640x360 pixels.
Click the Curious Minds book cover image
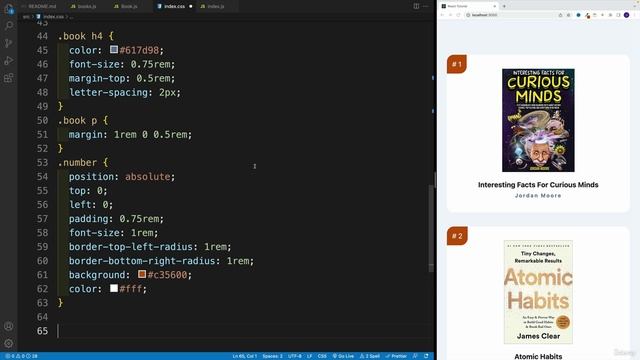(x=538, y=120)
